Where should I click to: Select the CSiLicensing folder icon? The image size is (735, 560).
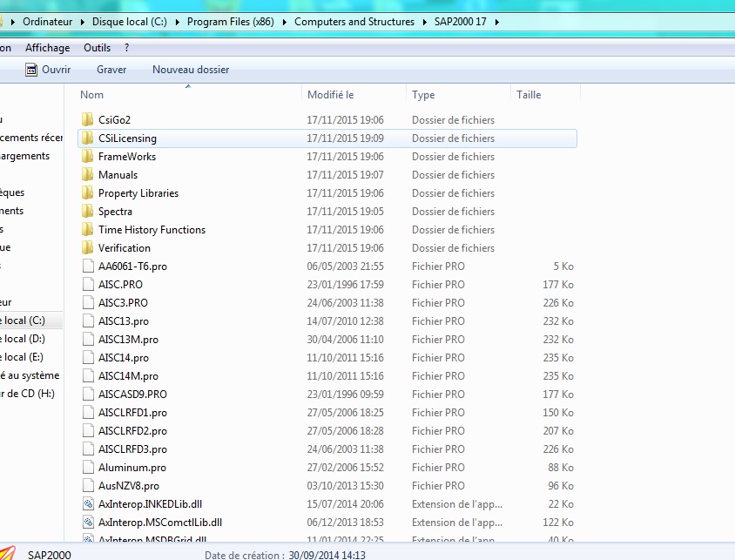point(88,138)
